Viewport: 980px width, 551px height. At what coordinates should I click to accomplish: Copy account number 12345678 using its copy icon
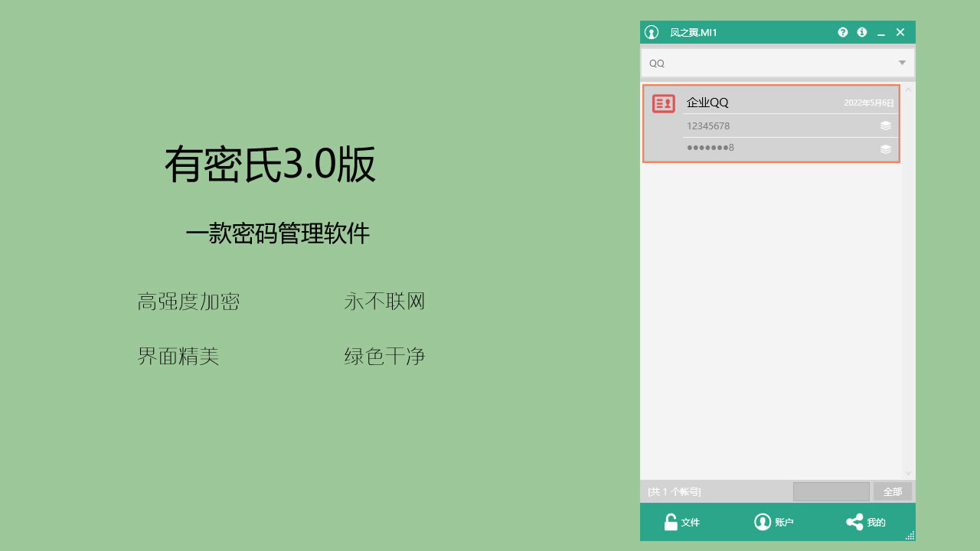(x=886, y=126)
